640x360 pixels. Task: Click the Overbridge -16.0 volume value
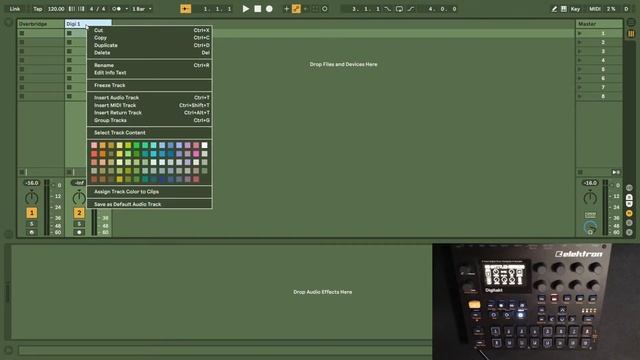pyautogui.click(x=31, y=183)
